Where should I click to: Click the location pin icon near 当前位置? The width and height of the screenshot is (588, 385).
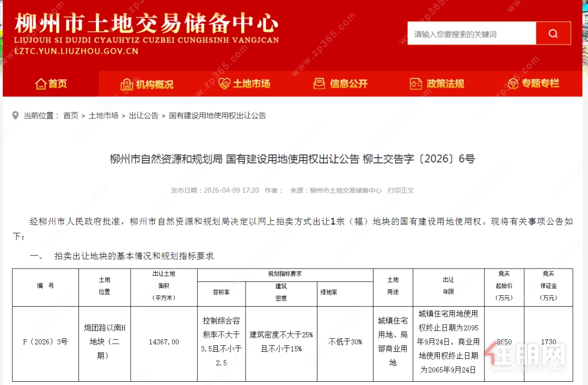coord(15,115)
